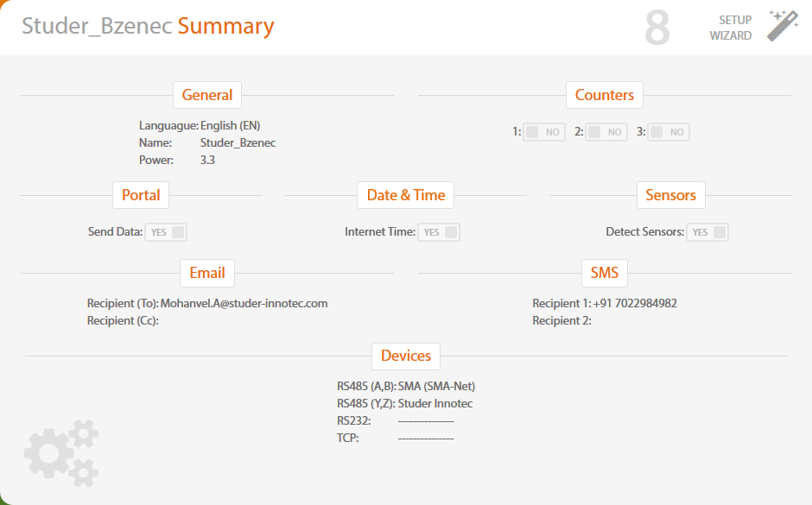Click the Recipient 2 label

[561, 321]
